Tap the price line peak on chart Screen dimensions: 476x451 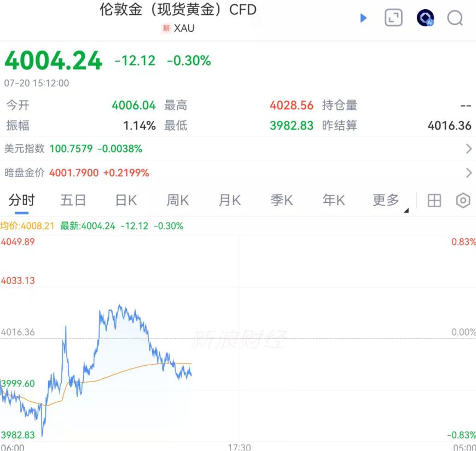(120, 306)
